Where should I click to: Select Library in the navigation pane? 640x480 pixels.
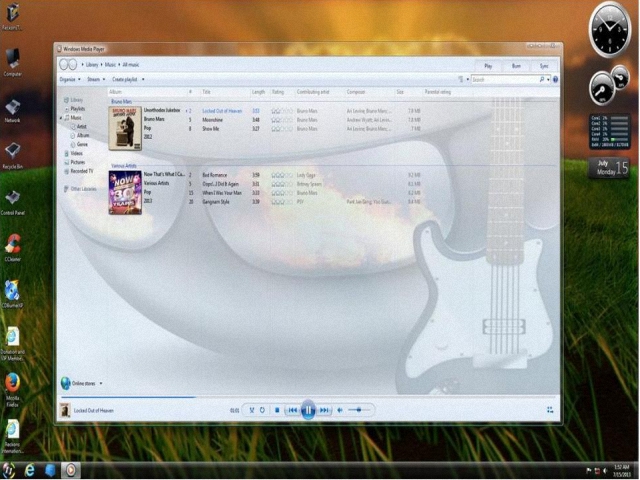pyautogui.click(x=76, y=100)
